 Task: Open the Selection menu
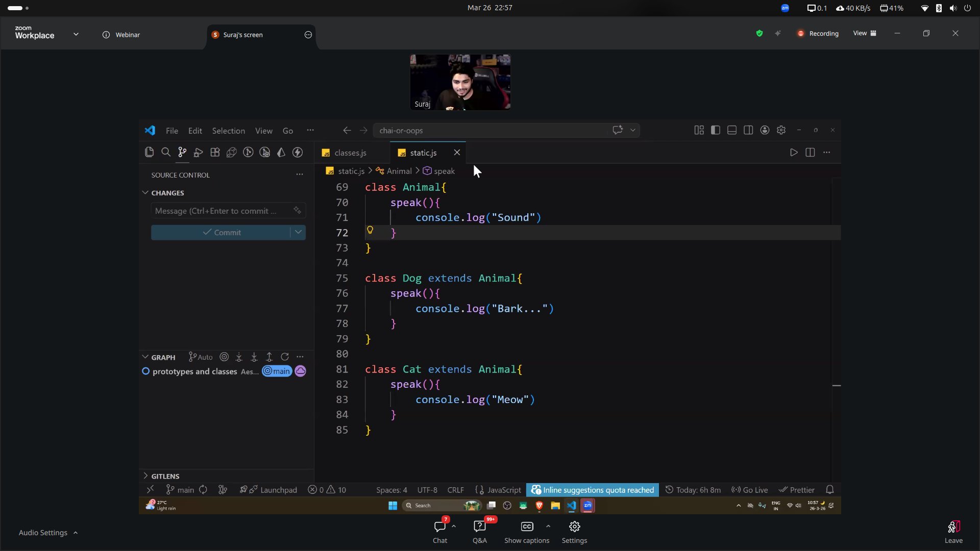tap(228, 131)
